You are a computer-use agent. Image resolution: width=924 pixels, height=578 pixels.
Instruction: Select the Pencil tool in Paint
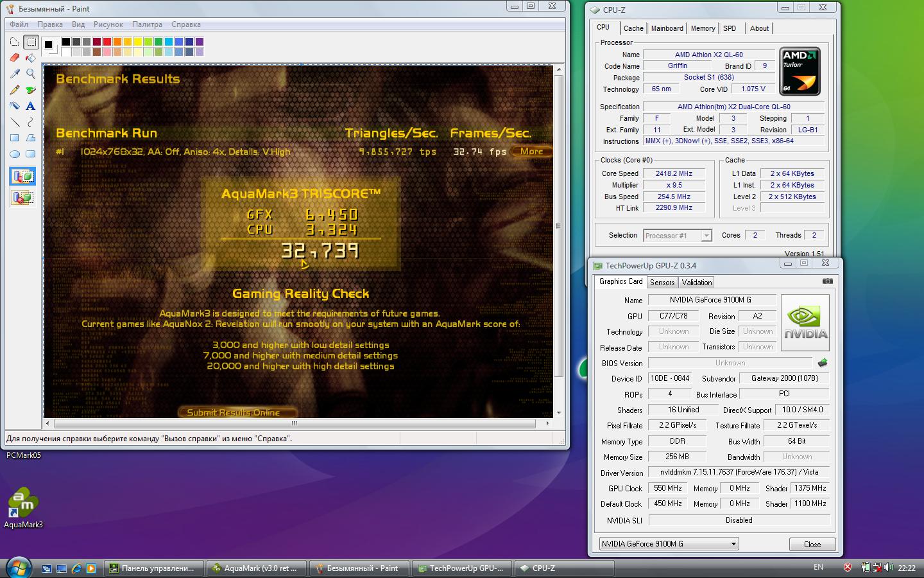[x=15, y=91]
